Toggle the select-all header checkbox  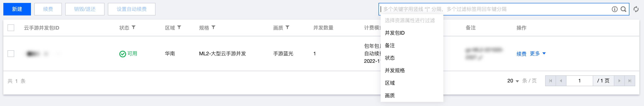coord(11,28)
